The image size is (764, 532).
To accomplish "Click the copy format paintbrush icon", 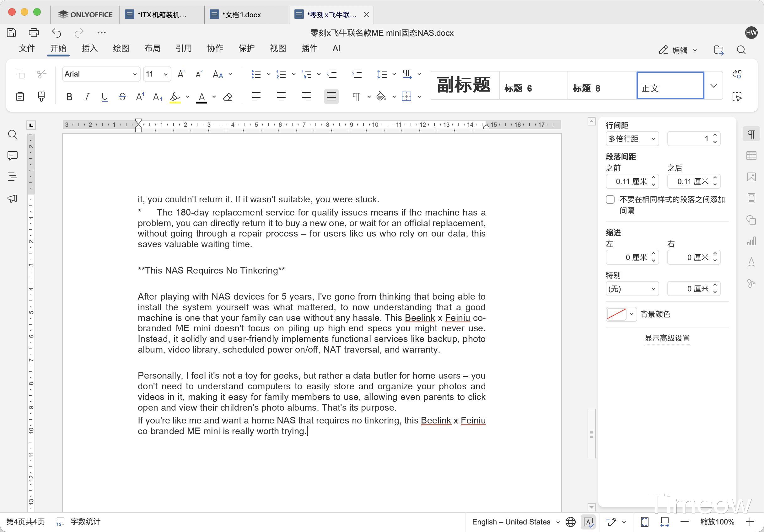I will point(41,97).
